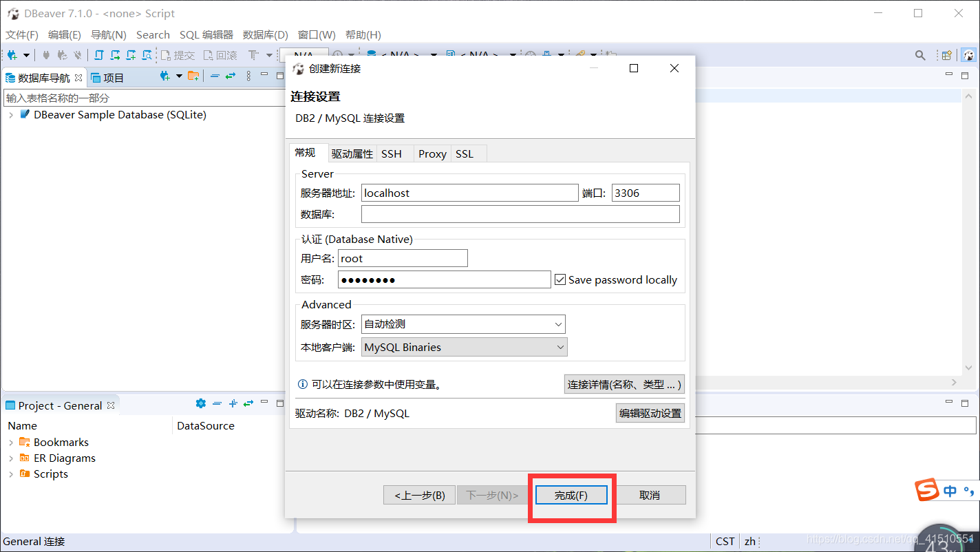Click the search magnifier icon at top right
980x552 pixels.
click(x=921, y=54)
